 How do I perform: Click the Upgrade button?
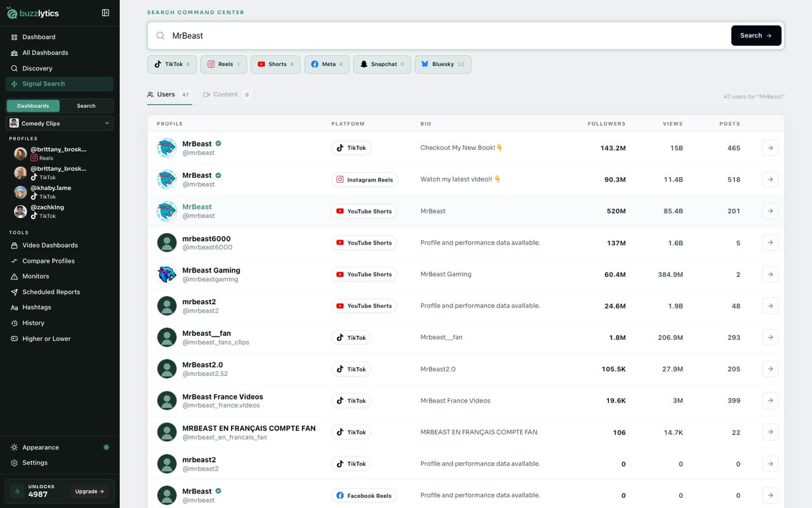(x=89, y=491)
